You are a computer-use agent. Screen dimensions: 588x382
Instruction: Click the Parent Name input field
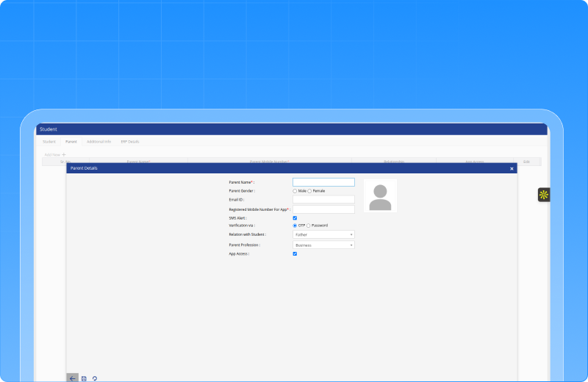(x=323, y=182)
